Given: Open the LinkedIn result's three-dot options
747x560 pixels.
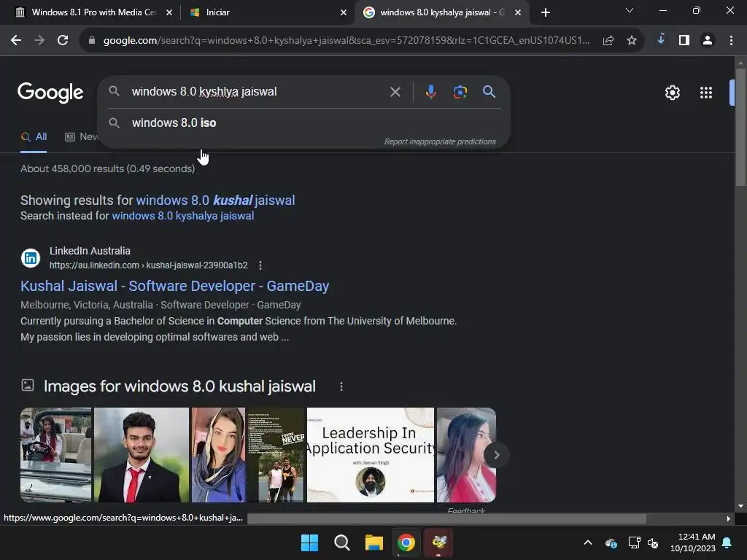Looking at the screenshot, I should click(260, 265).
